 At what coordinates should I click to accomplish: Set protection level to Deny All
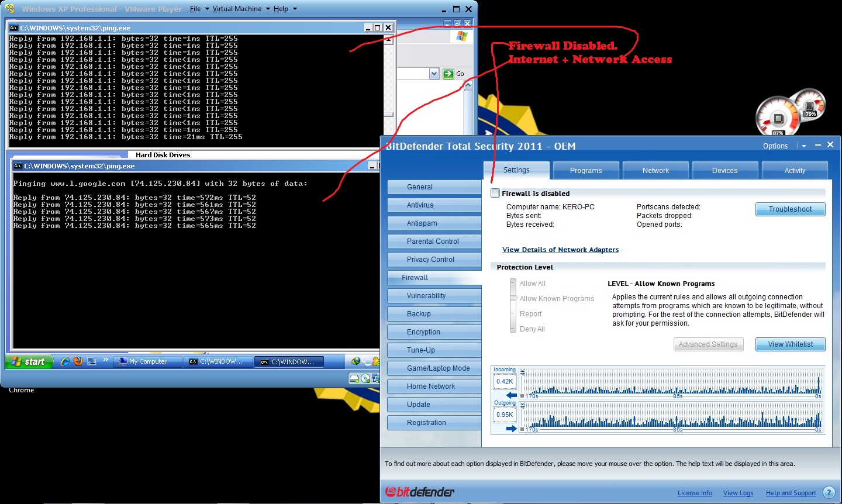click(532, 329)
